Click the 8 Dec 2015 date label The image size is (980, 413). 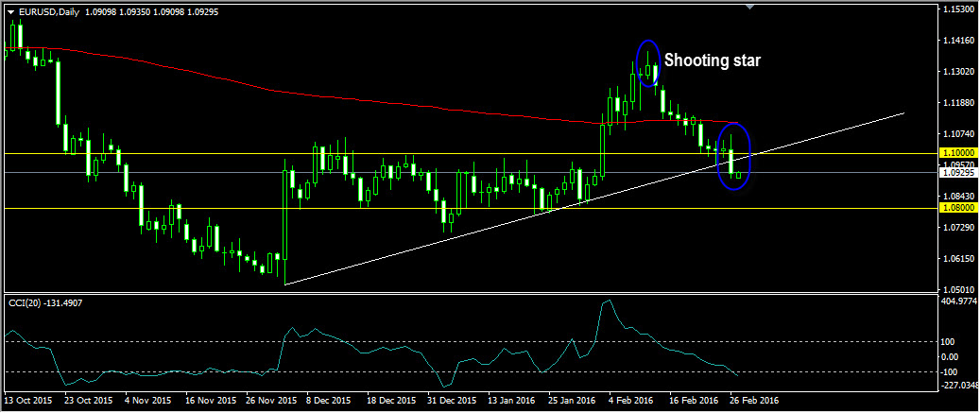(x=330, y=400)
